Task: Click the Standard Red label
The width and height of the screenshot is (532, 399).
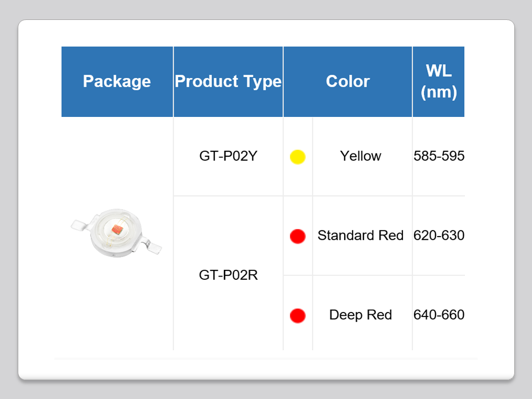Action: [361, 236]
